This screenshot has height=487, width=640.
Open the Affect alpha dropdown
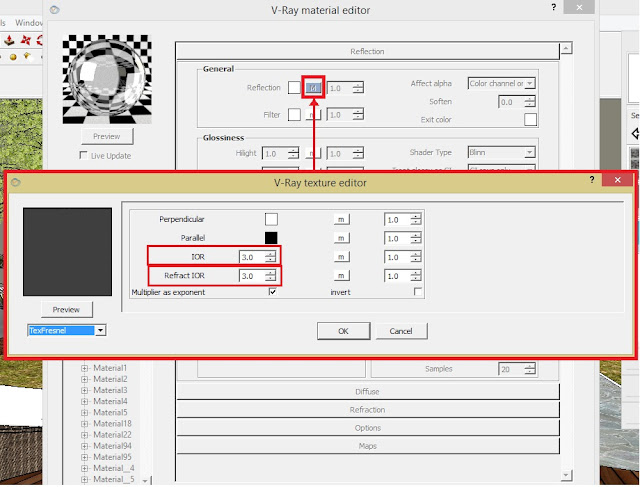tap(530, 83)
